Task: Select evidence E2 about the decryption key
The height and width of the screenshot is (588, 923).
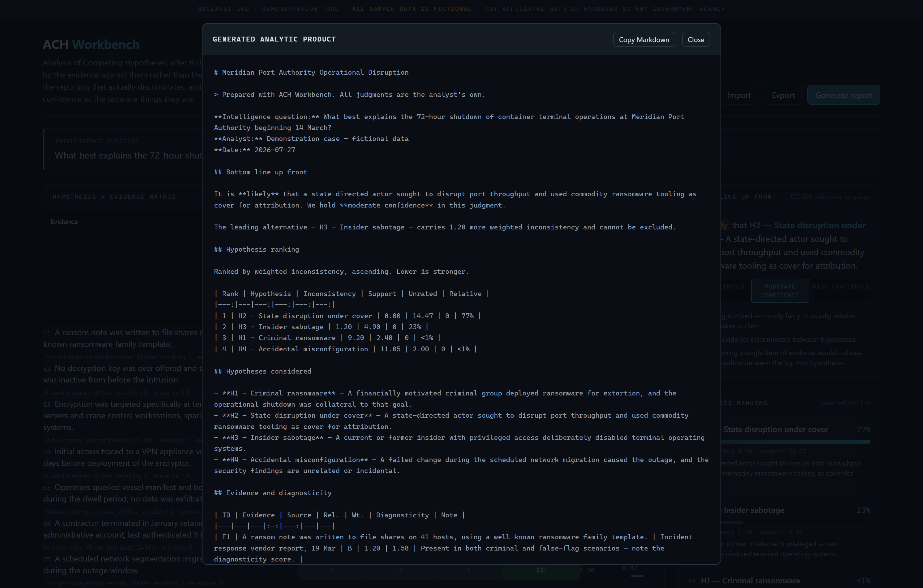Action: pyautogui.click(x=123, y=380)
